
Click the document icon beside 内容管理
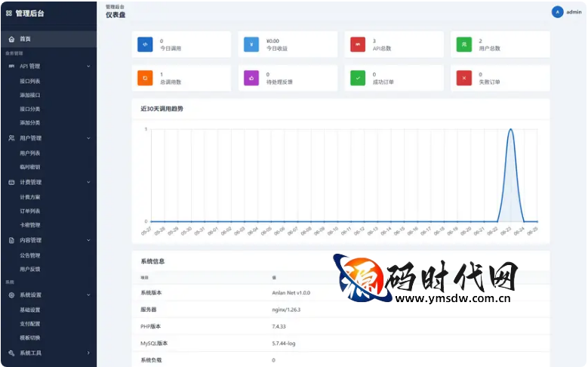click(11, 240)
